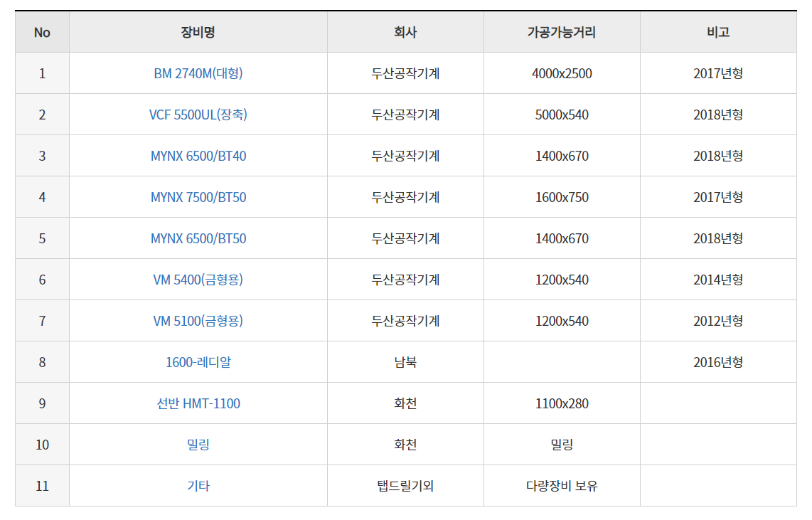The image size is (812, 520).
Task: Select the 2012년형 cell
Action: coord(718,321)
